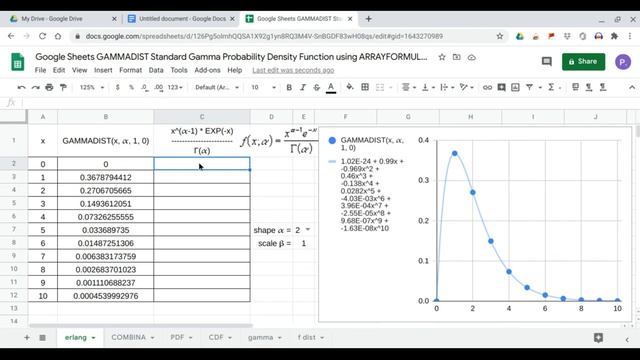Toggle strikethrough formatting
640x360 pixels.
pyautogui.click(x=317, y=87)
